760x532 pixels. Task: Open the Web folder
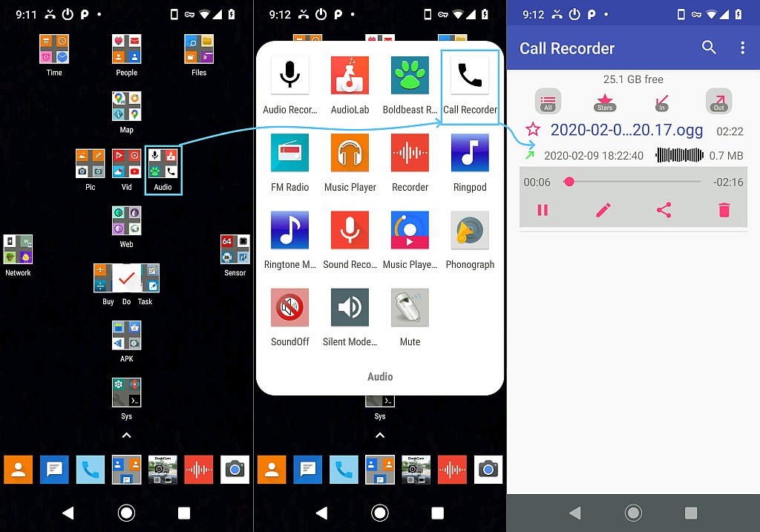[x=126, y=220]
